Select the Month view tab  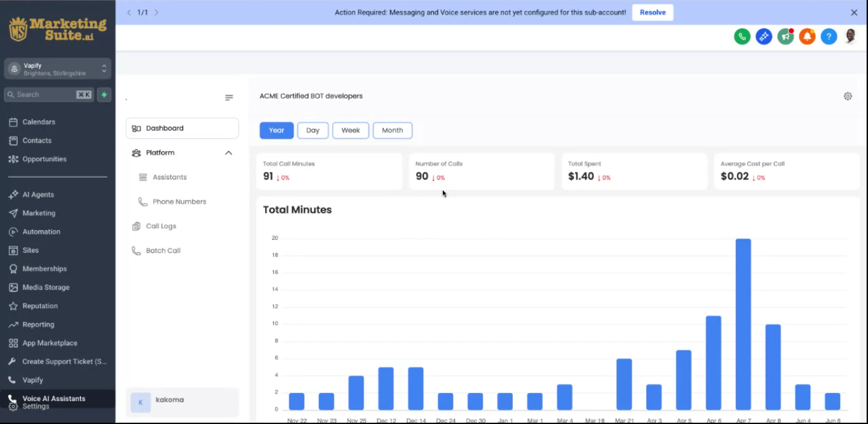pyautogui.click(x=392, y=130)
